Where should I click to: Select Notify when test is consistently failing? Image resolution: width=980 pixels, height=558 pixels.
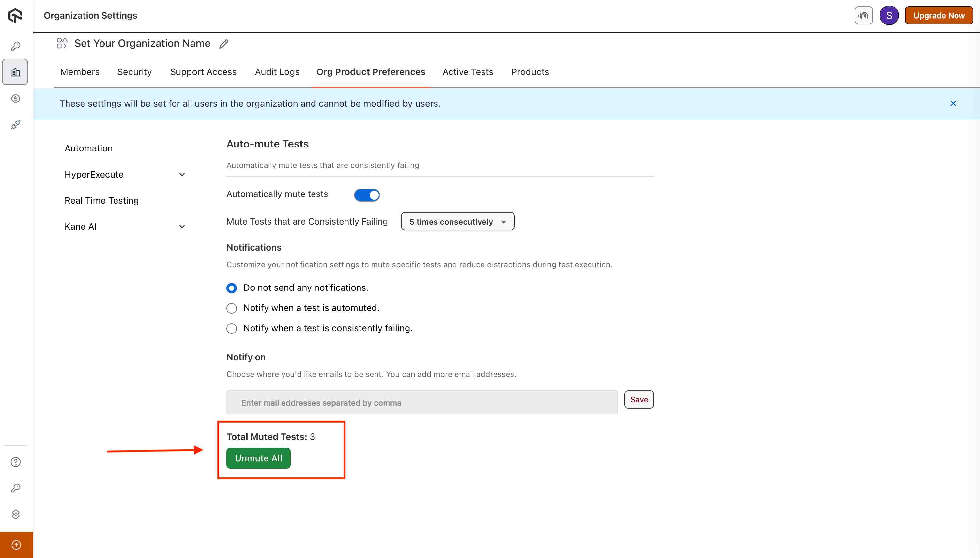[x=232, y=329]
